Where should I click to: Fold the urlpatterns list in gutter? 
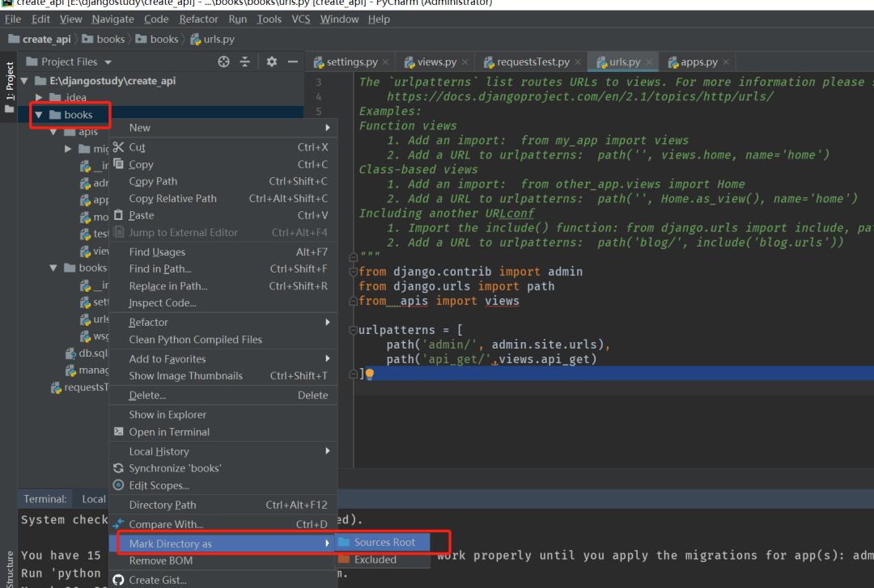tap(353, 330)
